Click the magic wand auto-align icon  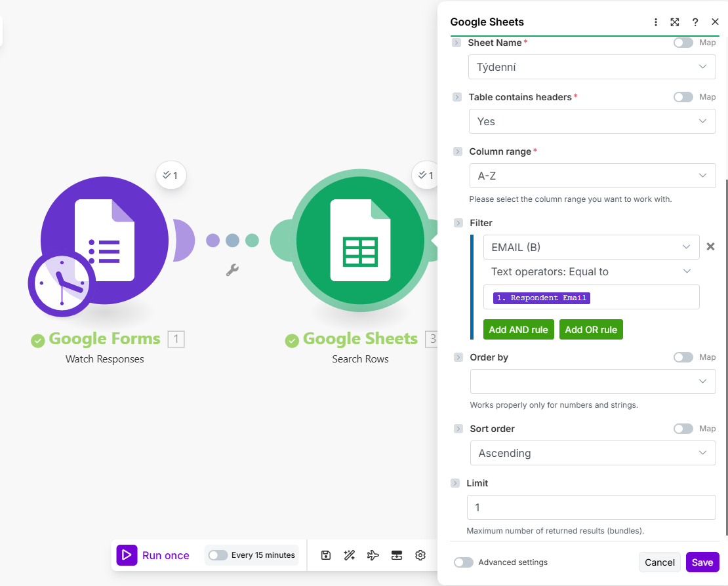tap(349, 555)
